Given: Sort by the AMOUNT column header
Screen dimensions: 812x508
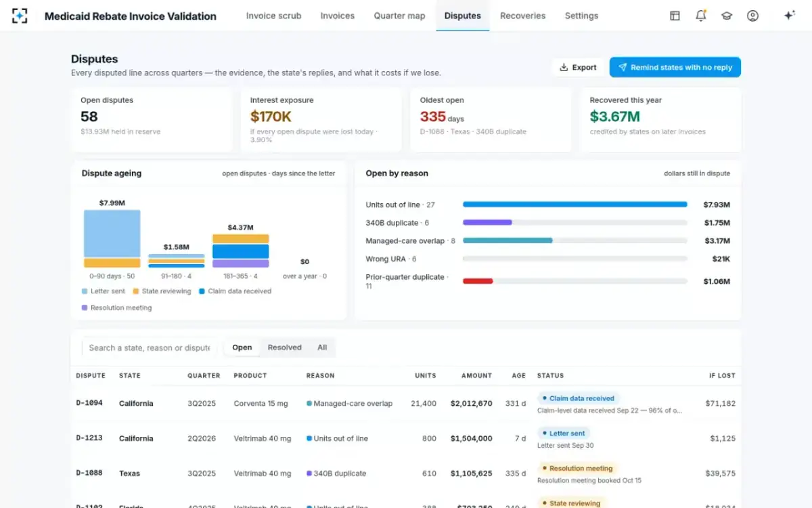Looking at the screenshot, I should pyautogui.click(x=477, y=375).
